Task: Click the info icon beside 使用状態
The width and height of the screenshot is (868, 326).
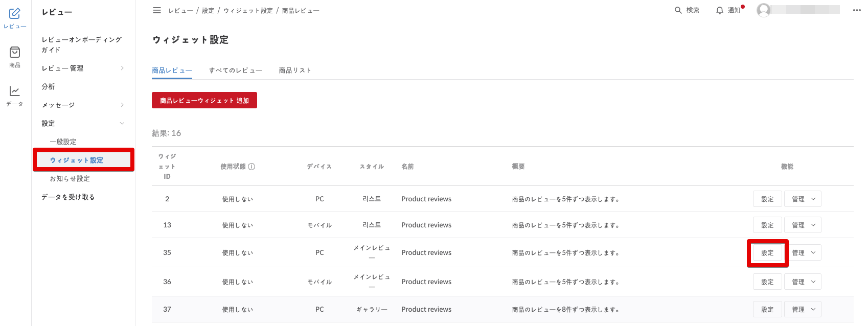Action: click(x=252, y=167)
